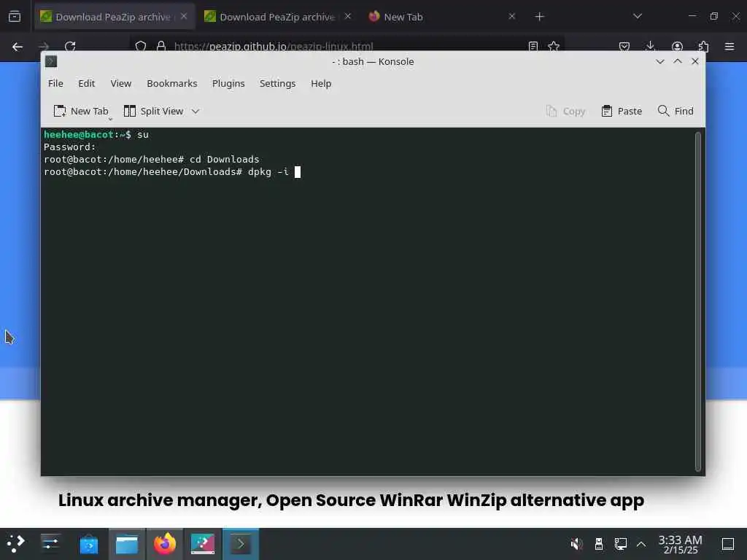Open the Firefox hamburger application menu
The width and height of the screenshot is (747, 560).
tap(729, 47)
